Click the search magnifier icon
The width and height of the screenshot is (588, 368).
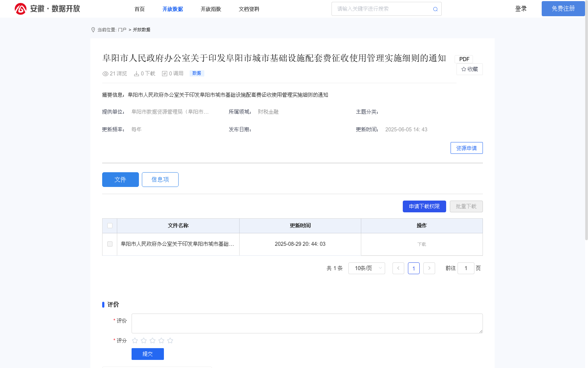click(x=435, y=9)
